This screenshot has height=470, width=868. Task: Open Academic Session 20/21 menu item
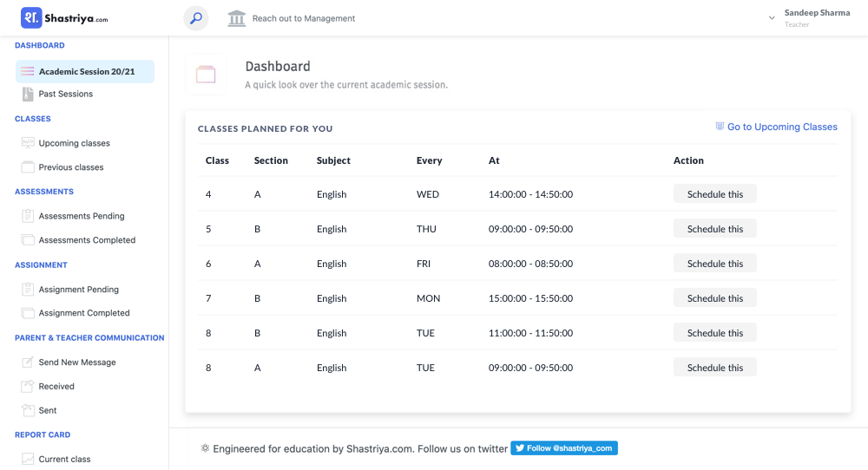coord(85,71)
